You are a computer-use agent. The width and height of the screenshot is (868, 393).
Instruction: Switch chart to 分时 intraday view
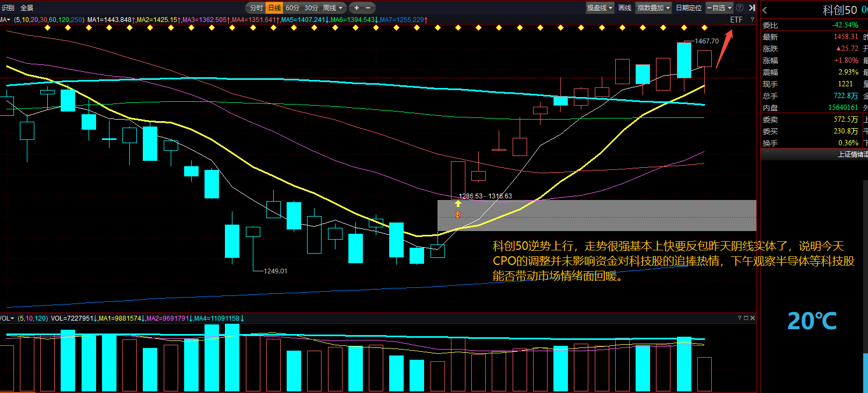[257, 8]
